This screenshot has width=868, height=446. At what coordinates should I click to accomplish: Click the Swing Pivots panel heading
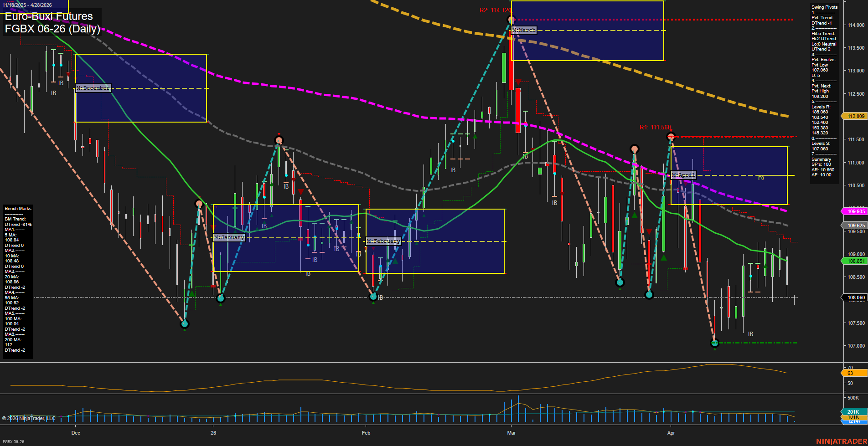(x=824, y=7)
